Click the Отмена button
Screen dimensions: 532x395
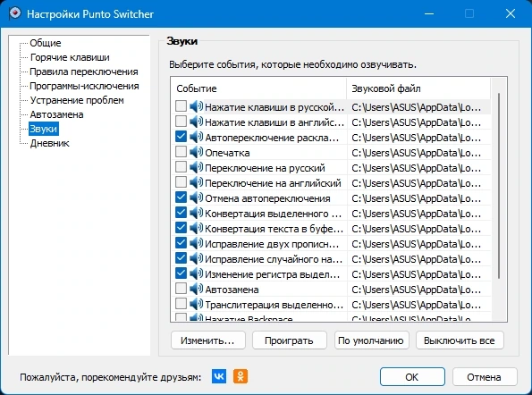[x=484, y=377]
